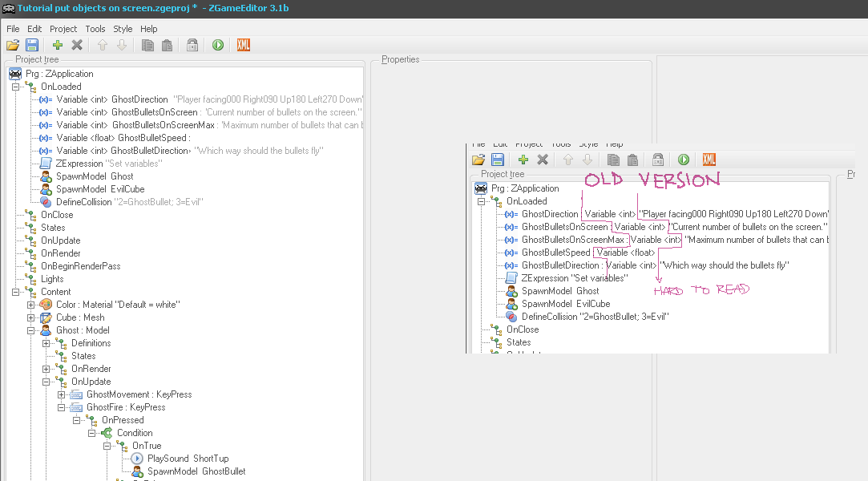This screenshot has width=868, height=481.
Task: Select Variable <int> GhostBulletsOnScreenMax in main tree
Action: 135,125
